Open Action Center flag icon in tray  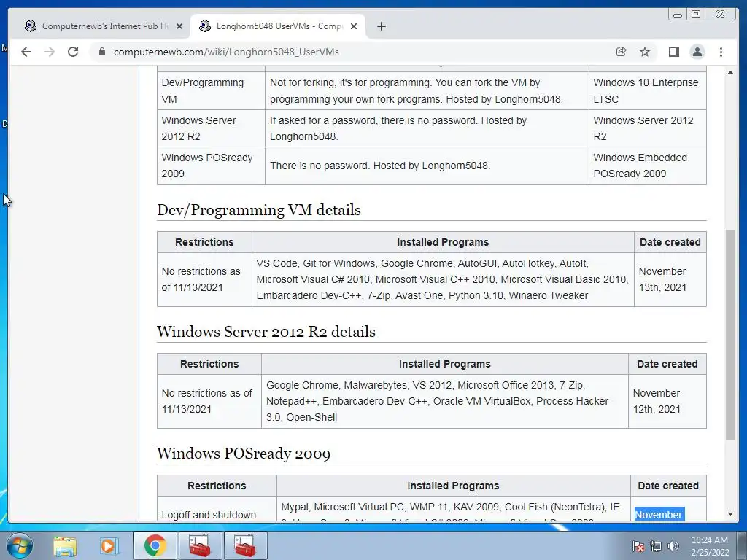click(638, 546)
